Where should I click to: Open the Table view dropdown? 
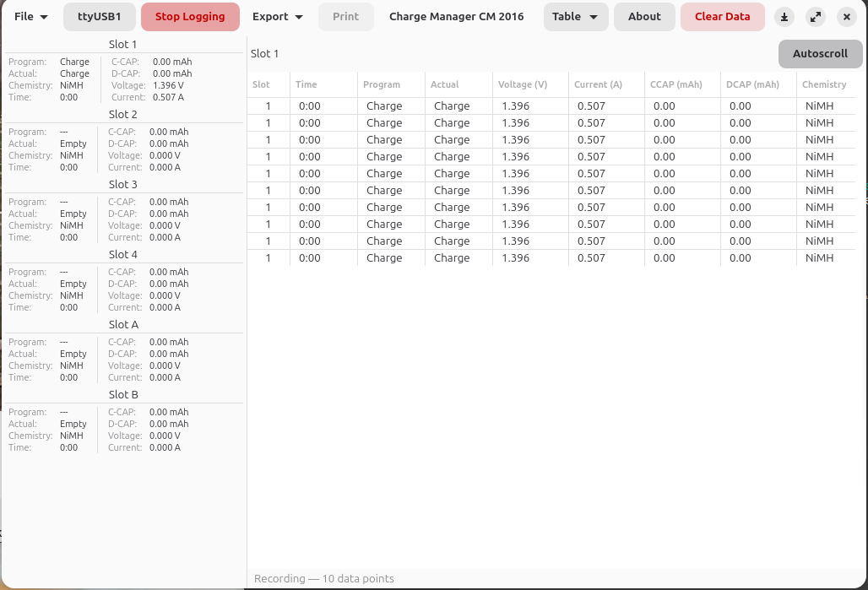click(575, 17)
